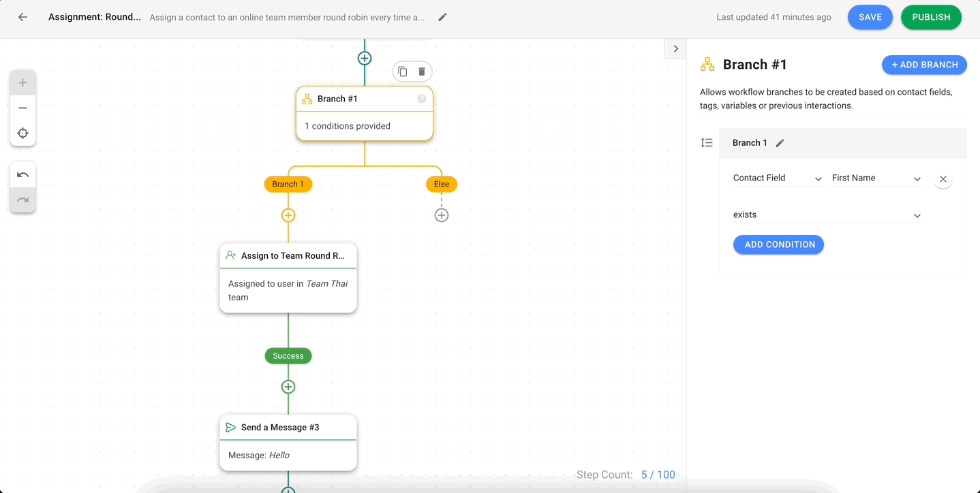This screenshot has height=493, width=980.
Task: Zoom in on the workflow canvas
Action: point(22,83)
